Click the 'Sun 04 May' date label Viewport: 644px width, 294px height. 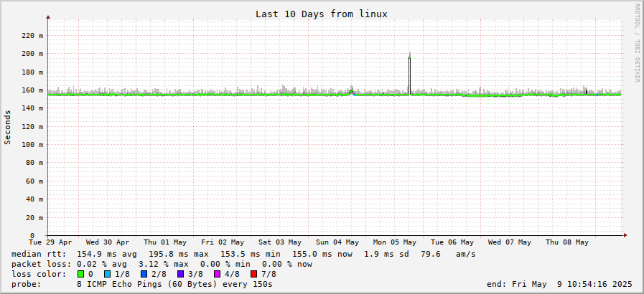pos(337,242)
